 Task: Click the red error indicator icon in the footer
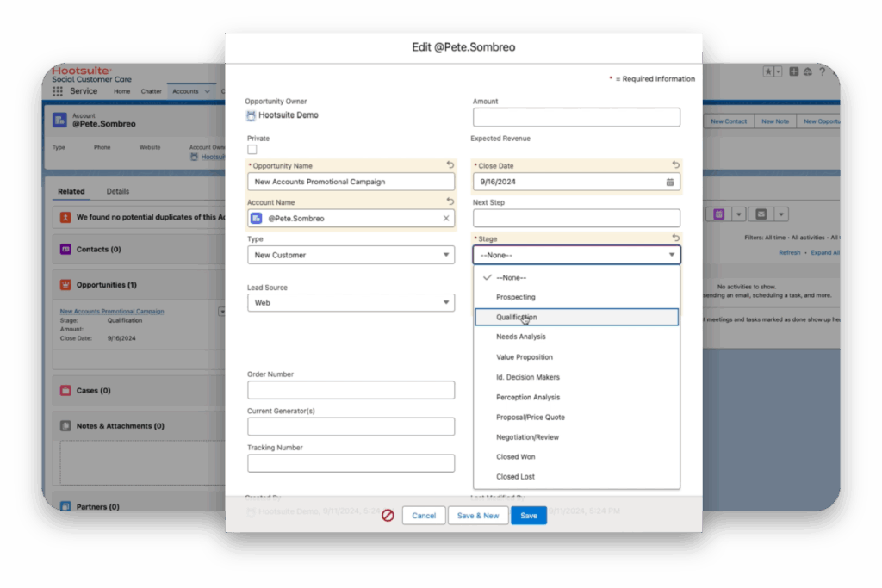pos(388,516)
